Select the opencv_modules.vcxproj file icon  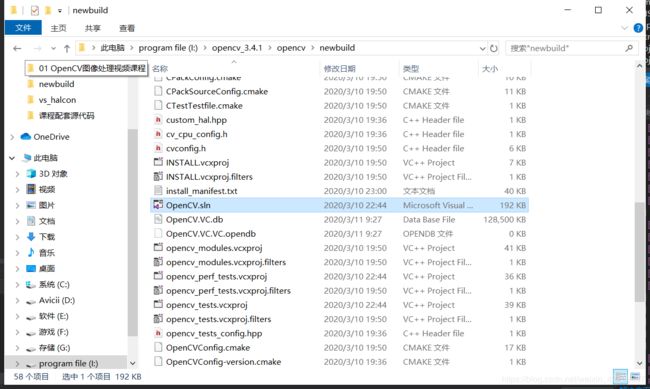click(x=158, y=248)
